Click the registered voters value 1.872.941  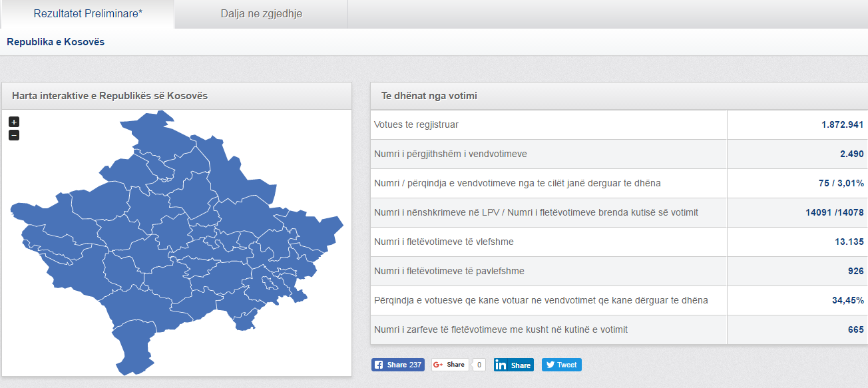(x=842, y=124)
